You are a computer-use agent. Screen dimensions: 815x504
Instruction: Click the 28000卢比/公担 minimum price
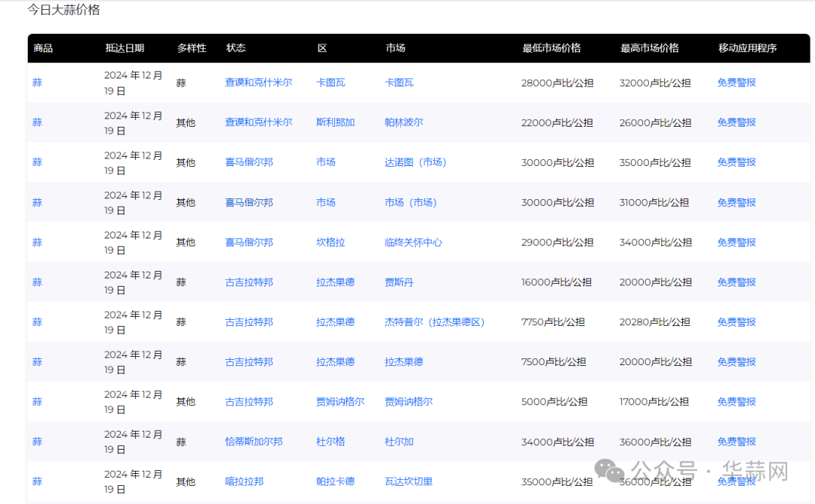coord(558,83)
